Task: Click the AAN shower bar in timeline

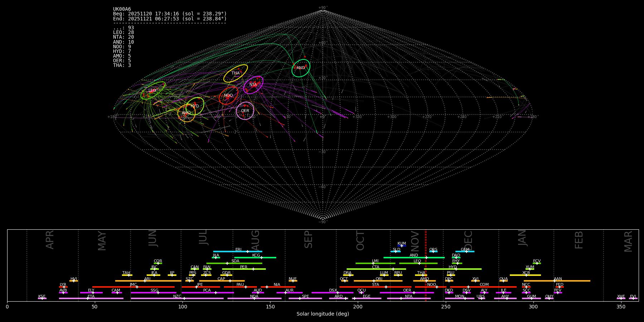Action: pos(557,281)
